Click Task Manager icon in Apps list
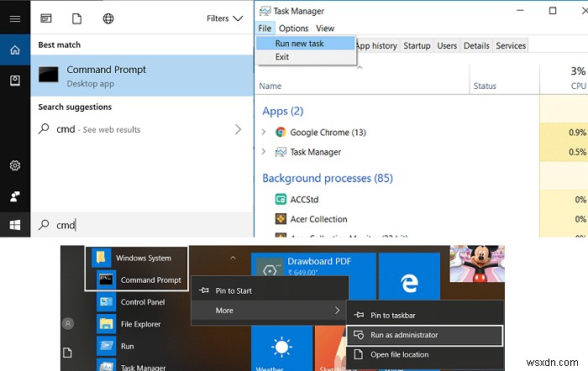588x371 pixels. [x=281, y=152]
